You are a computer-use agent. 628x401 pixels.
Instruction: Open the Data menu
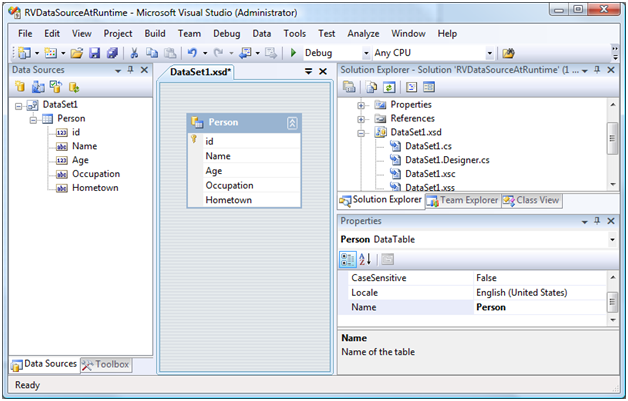[262, 34]
